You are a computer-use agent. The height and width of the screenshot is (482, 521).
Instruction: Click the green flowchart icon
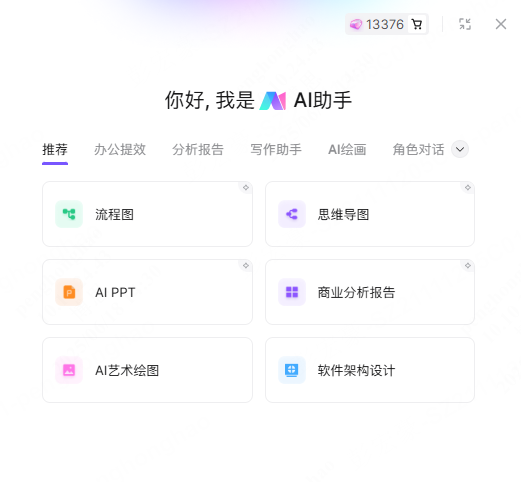click(x=69, y=214)
